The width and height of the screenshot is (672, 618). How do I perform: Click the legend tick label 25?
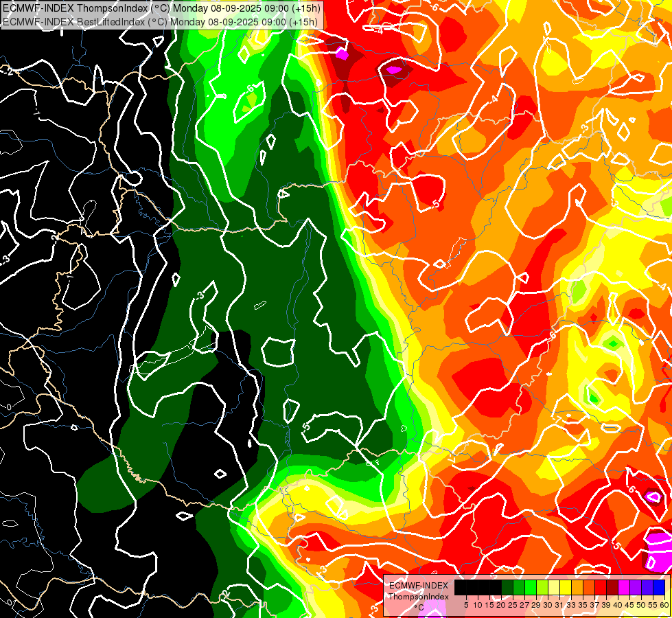point(513,605)
